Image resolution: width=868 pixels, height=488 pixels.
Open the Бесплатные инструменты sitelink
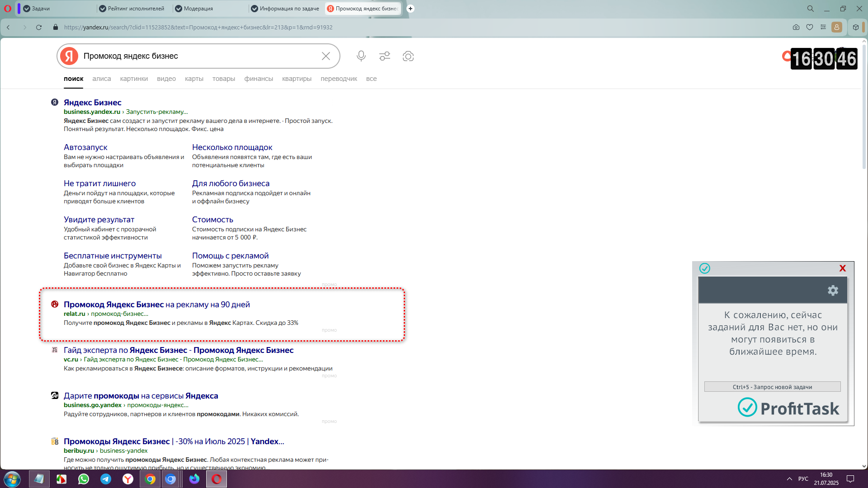coord(113,256)
